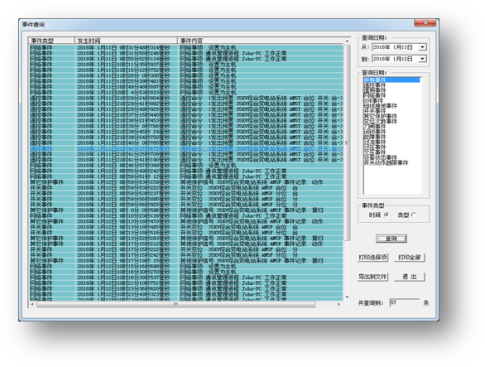Click the 打印全部 print-all button
Screen dimensions: 485x367
pos(410,257)
